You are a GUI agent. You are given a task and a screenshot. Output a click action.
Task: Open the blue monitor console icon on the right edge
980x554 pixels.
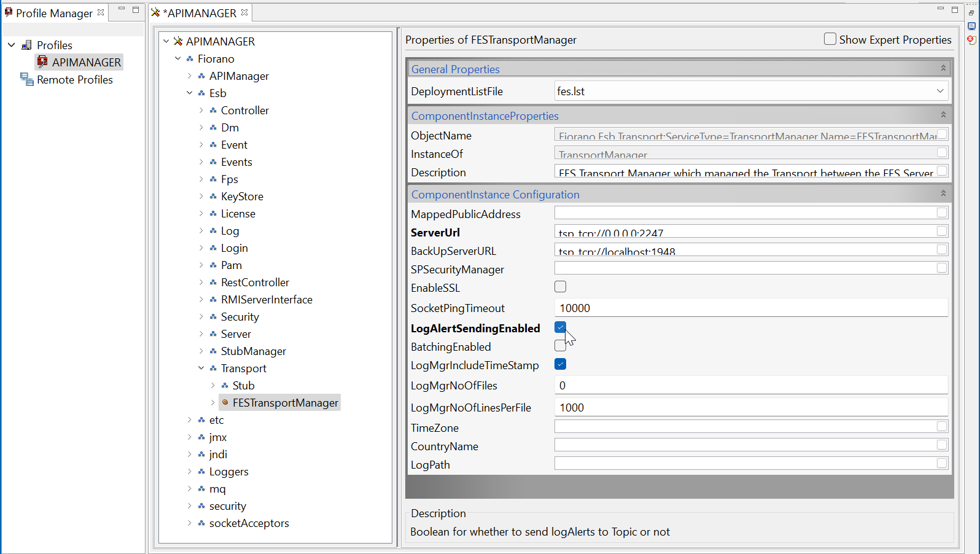click(971, 26)
